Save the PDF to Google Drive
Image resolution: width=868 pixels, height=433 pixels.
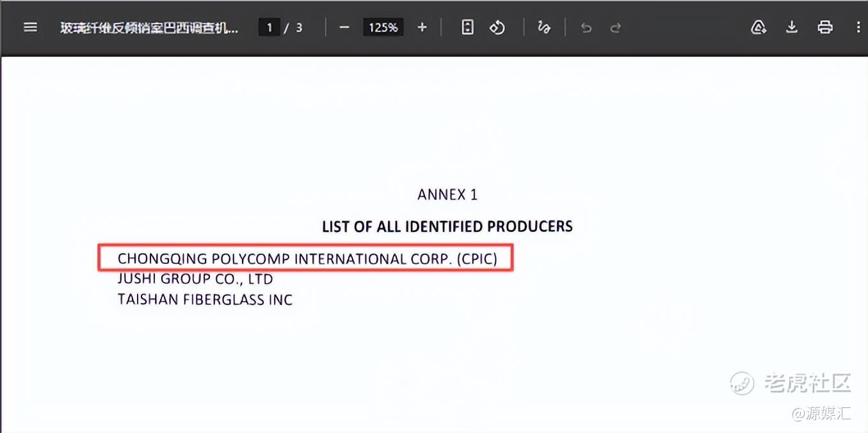(x=759, y=28)
